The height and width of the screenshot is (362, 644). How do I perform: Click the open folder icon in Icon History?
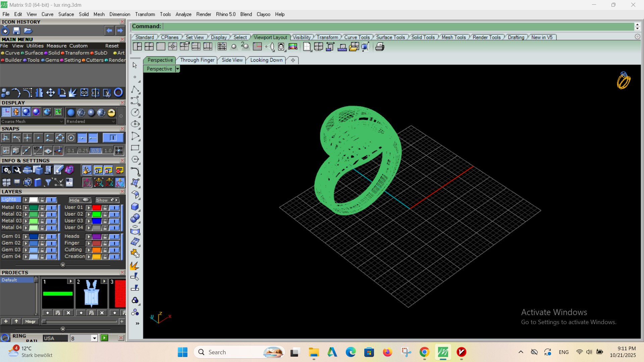coord(28,31)
